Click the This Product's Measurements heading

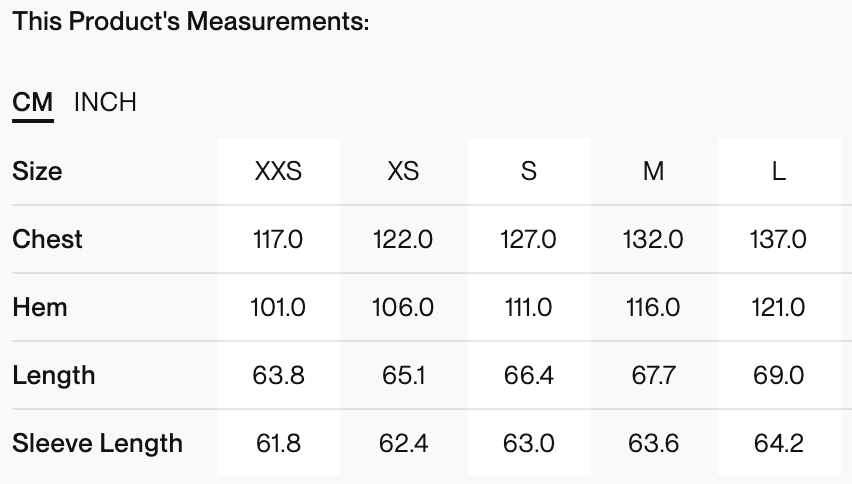191,22
